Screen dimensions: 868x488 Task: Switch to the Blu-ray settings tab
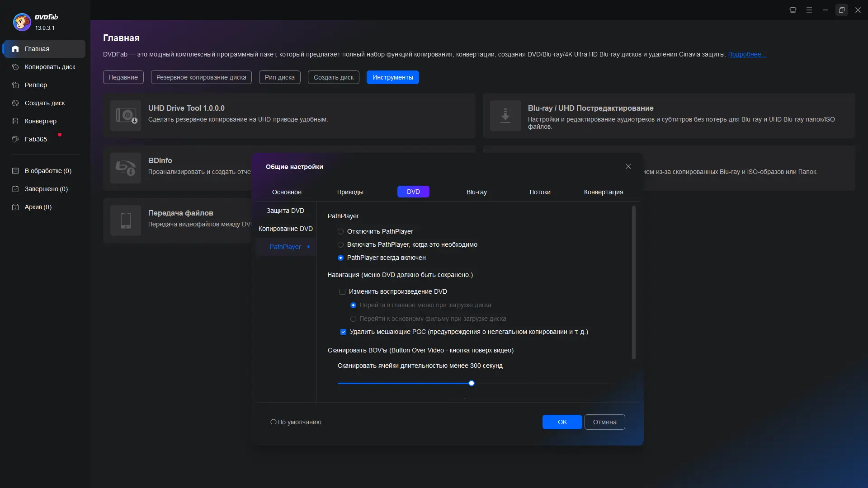476,192
